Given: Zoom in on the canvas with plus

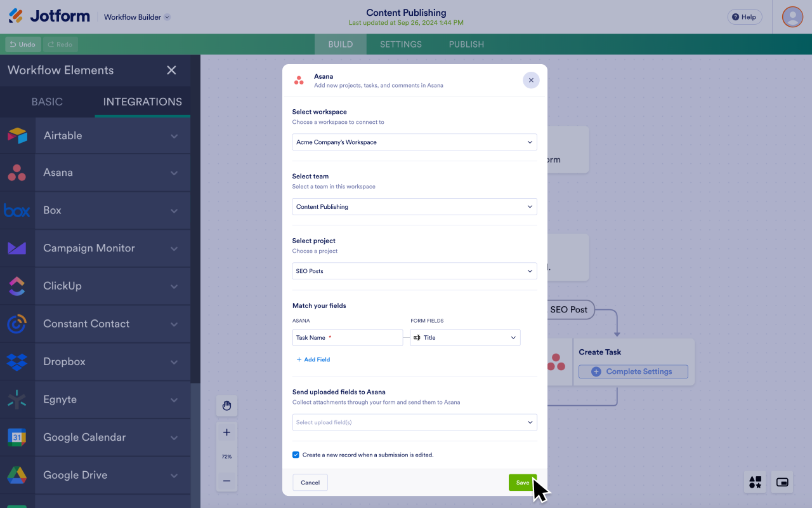Looking at the screenshot, I should pyautogui.click(x=226, y=432).
